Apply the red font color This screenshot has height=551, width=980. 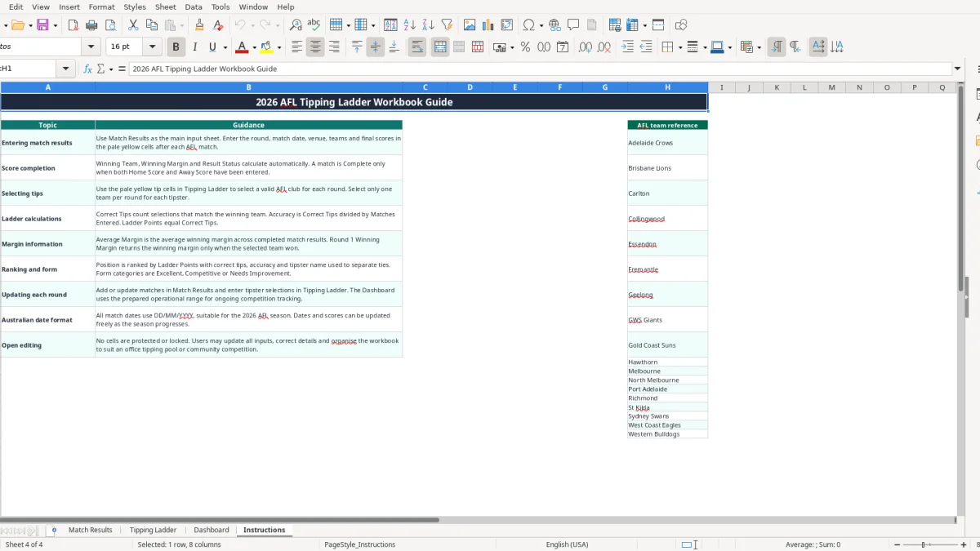[241, 47]
